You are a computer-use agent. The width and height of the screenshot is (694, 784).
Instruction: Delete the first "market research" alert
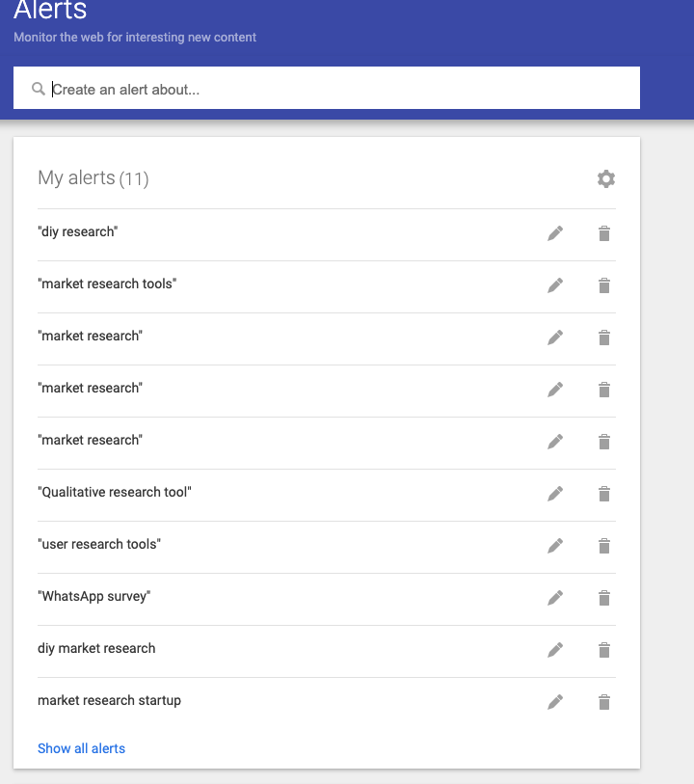(604, 338)
